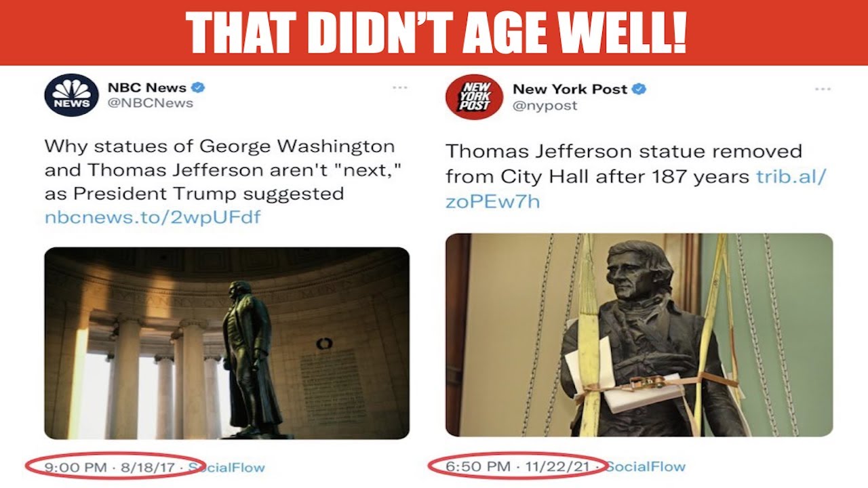Open the nbcnews.to/2wpUFdf link
868x488 pixels.
click(x=153, y=218)
